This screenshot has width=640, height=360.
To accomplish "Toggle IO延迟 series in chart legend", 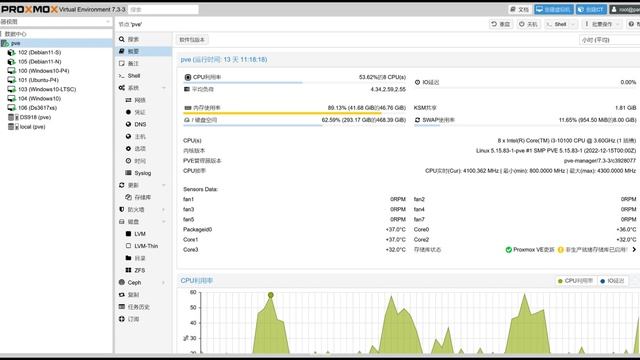I will (612, 281).
